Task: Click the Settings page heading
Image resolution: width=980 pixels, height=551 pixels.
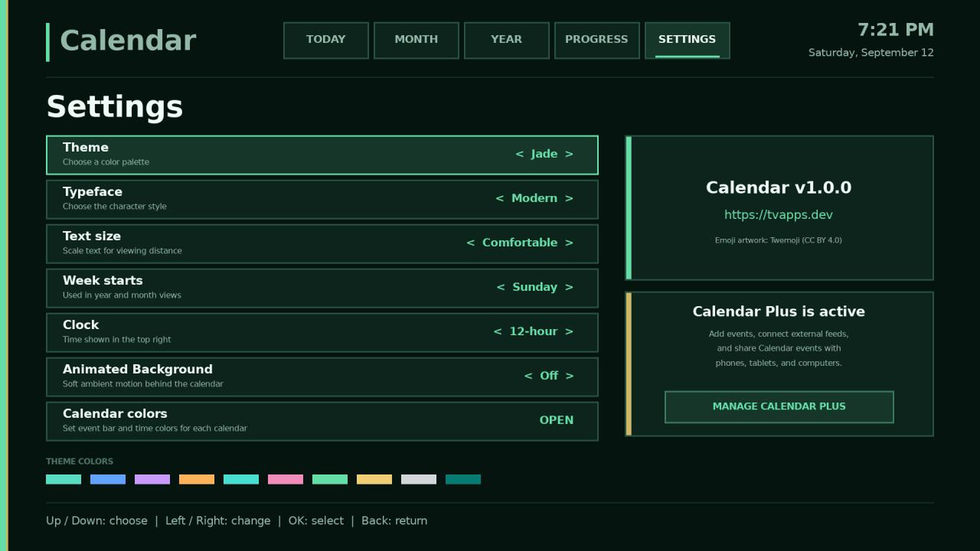Action: pos(114,107)
